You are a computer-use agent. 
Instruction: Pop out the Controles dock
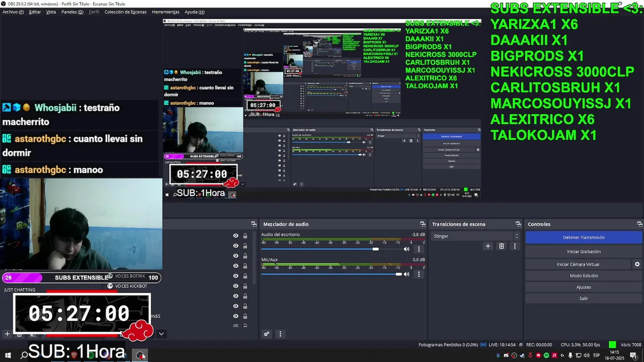(639, 224)
